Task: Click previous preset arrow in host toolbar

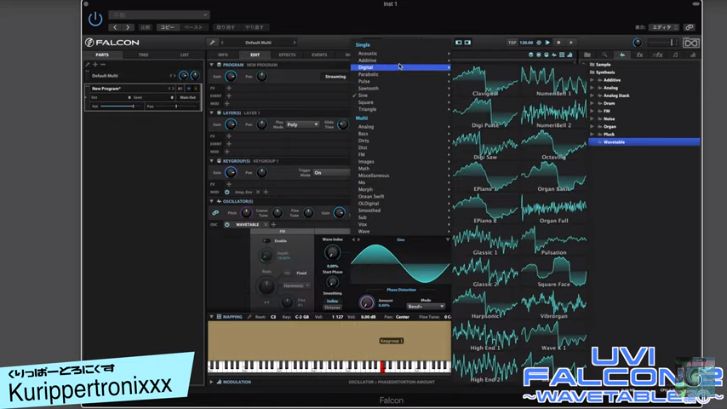Action: (x=115, y=27)
